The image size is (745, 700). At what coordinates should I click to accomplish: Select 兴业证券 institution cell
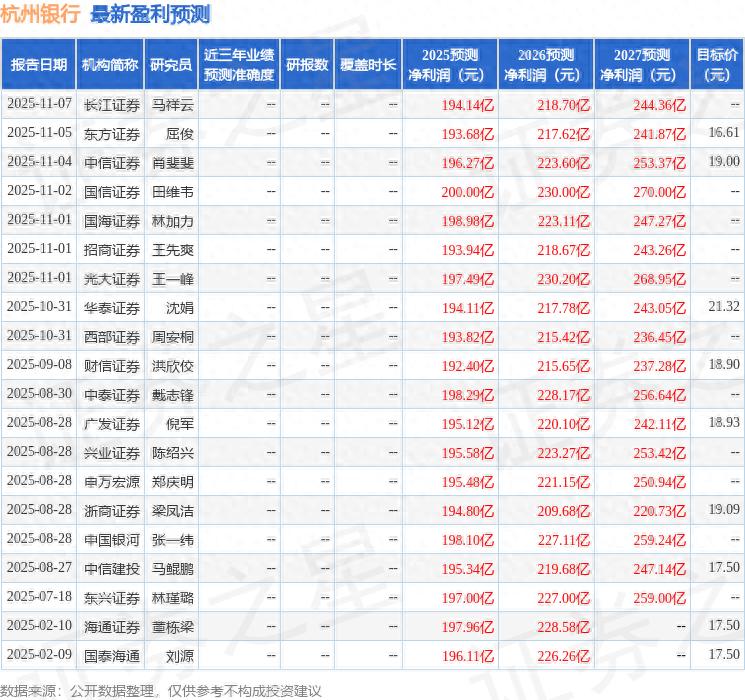pos(112,452)
